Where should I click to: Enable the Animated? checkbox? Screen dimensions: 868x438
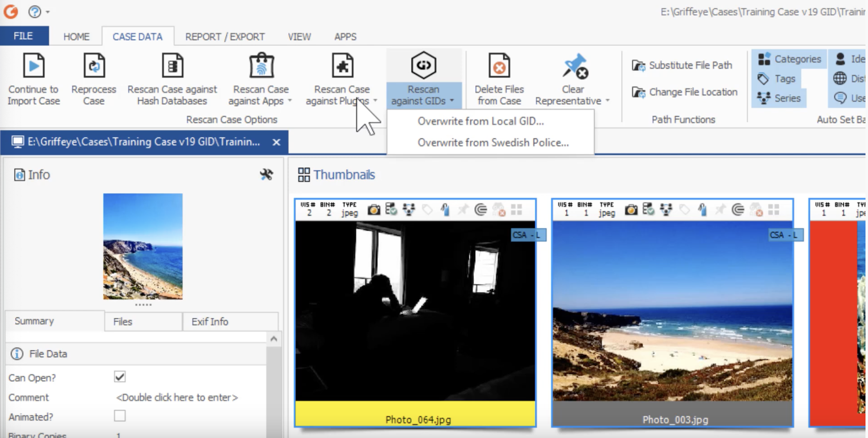pyautogui.click(x=120, y=416)
